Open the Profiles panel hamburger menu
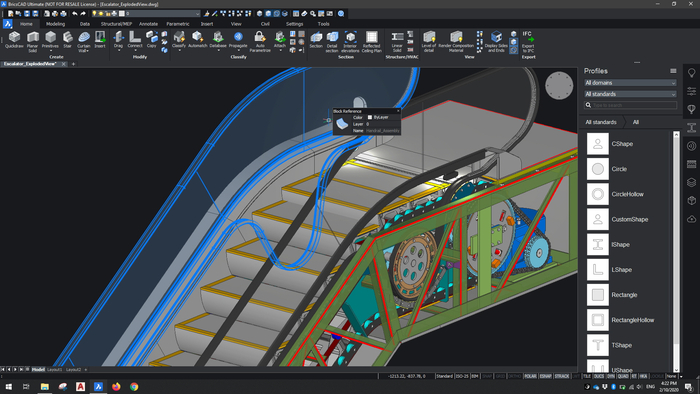The image size is (700, 394). pyautogui.click(x=673, y=71)
